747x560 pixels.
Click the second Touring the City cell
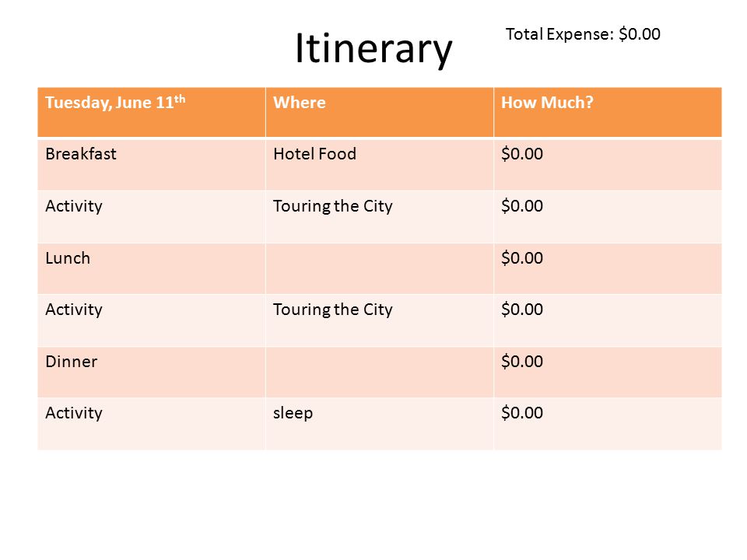[x=379, y=320]
